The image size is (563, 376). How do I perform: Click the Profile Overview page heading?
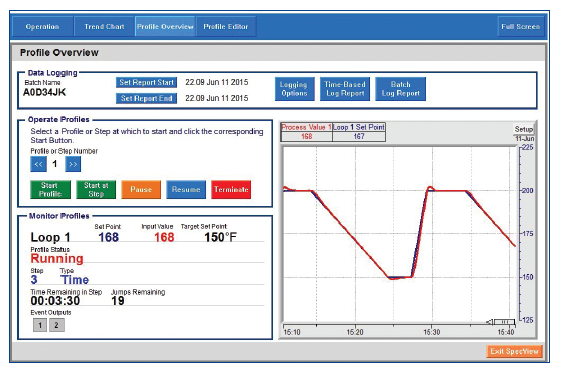coord(59,53)
